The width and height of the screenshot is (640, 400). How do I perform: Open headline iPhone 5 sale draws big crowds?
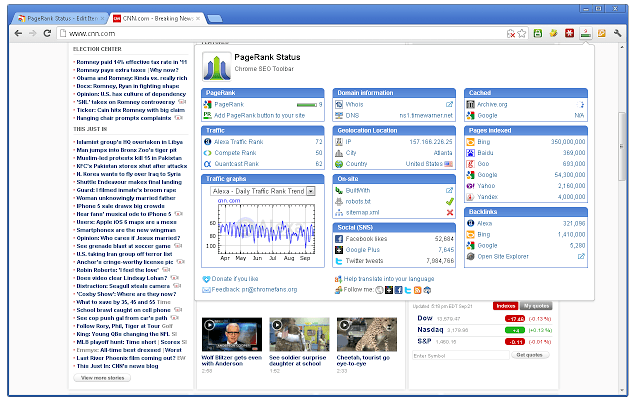(x=121, y=206)
